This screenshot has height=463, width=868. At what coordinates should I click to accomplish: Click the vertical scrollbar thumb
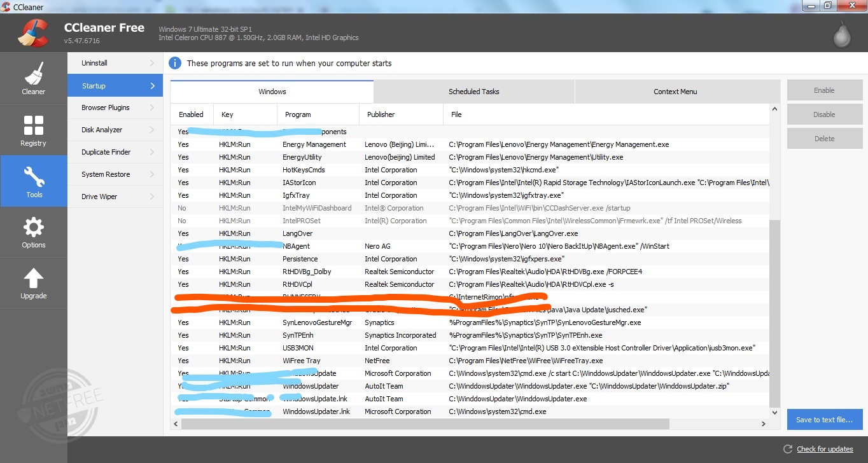[x=774, y=312]
